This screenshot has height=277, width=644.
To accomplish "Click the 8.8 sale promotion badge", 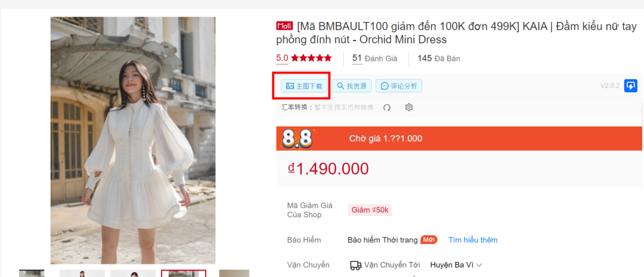I will click(297, 139).
